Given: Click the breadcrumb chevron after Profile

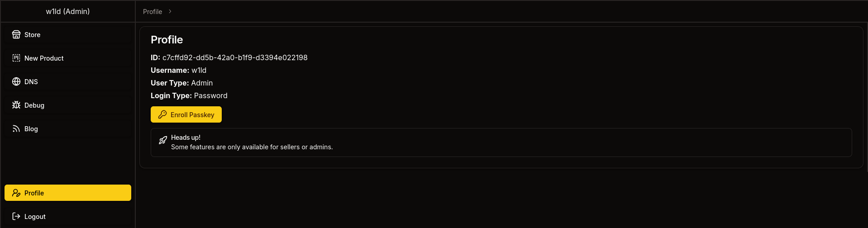Looking at the screenshot, I should (x=170, y=12).
